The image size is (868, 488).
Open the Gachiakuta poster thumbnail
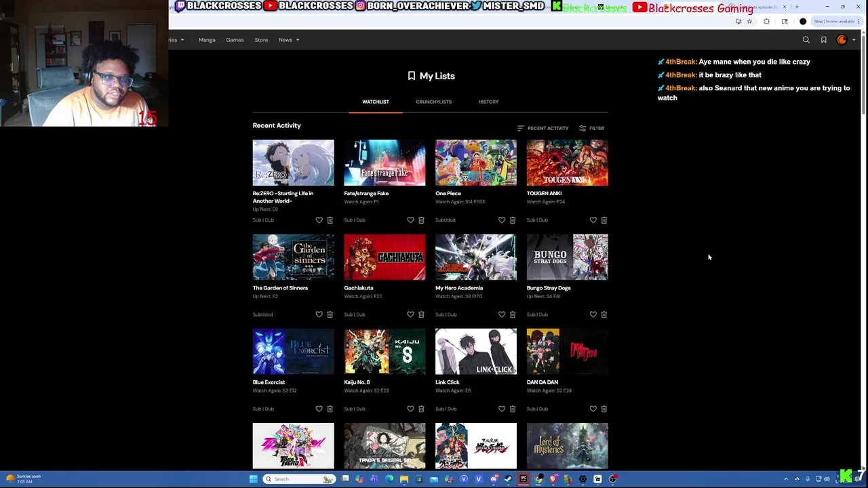384,257
